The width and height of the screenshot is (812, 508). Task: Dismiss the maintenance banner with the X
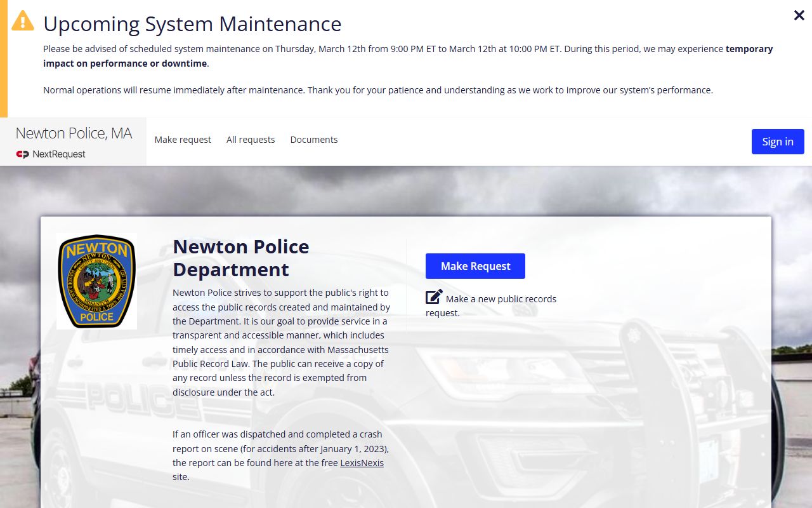coord(799,15)
